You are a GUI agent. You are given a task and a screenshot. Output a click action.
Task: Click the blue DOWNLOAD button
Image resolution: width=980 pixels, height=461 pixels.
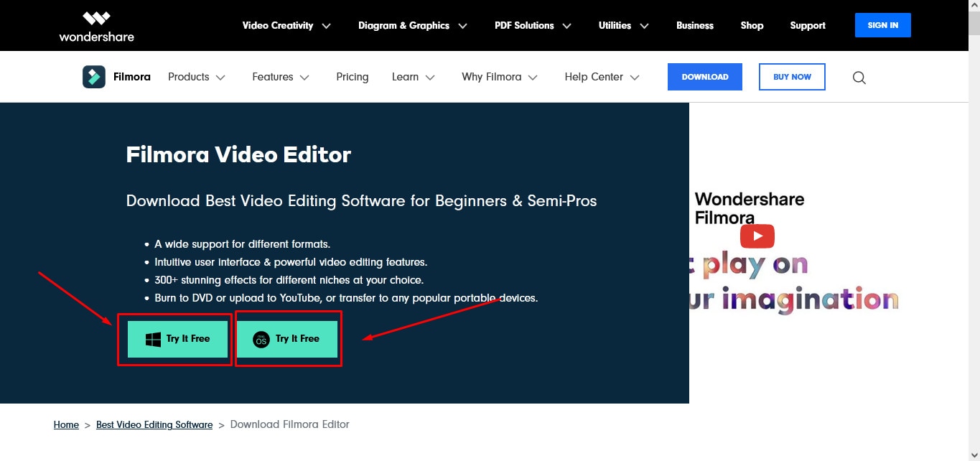[x=704, y=77]
